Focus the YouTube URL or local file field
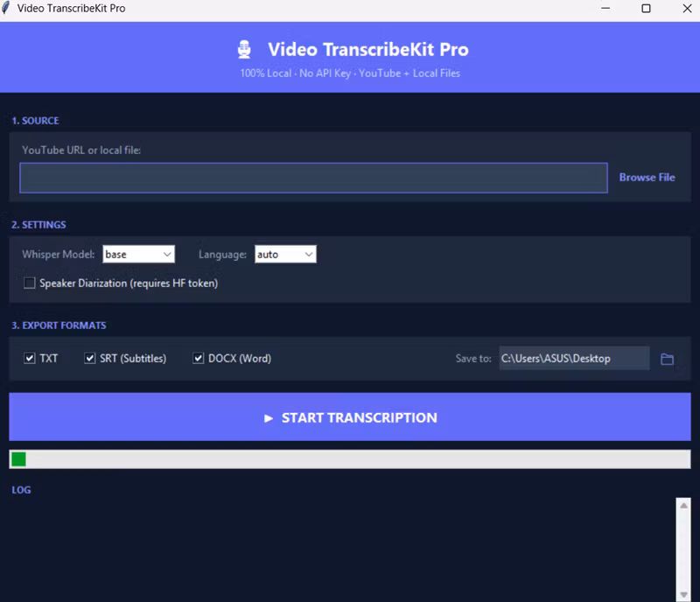 tap(313, 178)
